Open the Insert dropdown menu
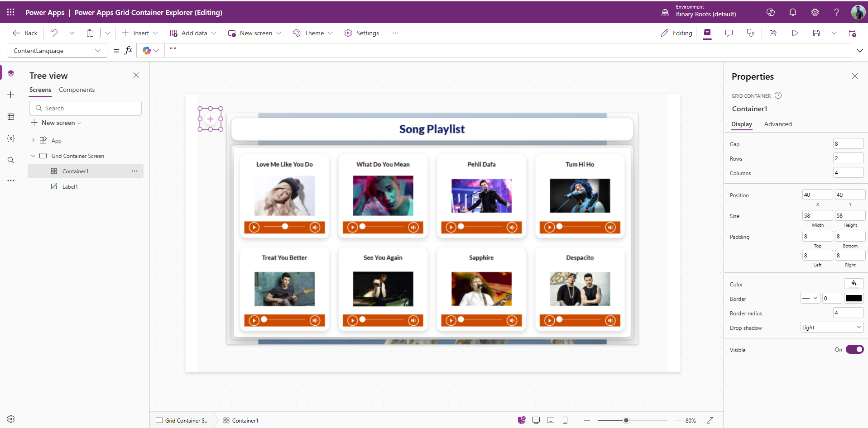Viewport: 868px width, 428px height. 140,33
